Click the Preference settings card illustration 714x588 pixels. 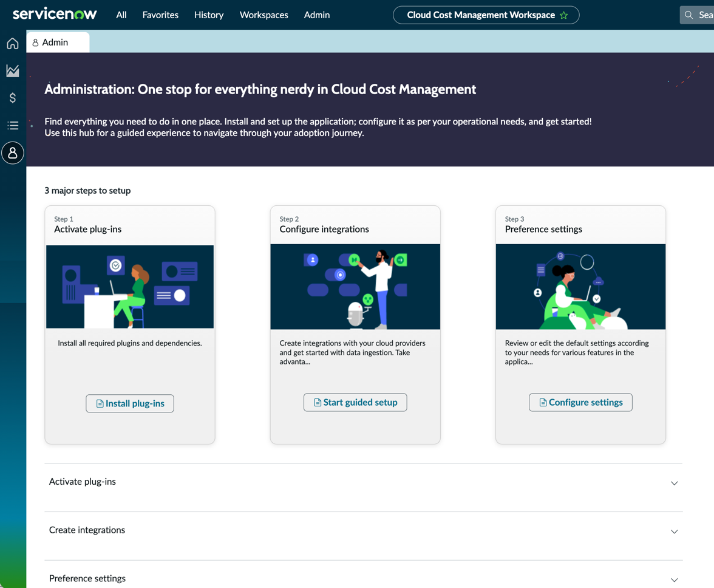pos(580,287)
